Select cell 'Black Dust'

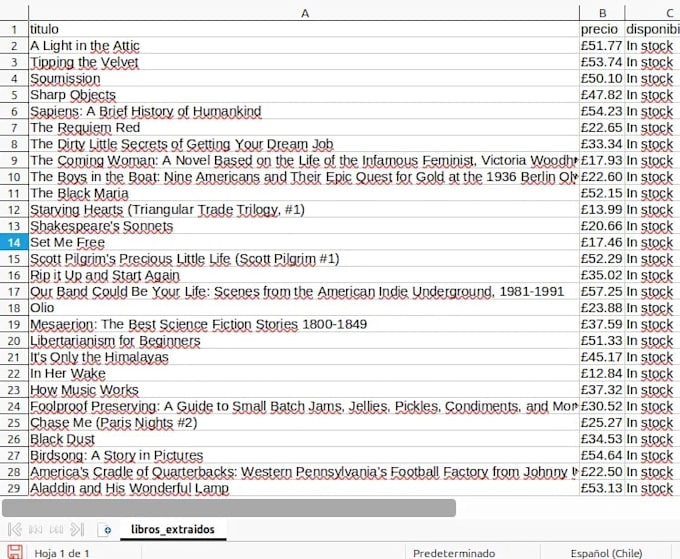click(304, 439)
